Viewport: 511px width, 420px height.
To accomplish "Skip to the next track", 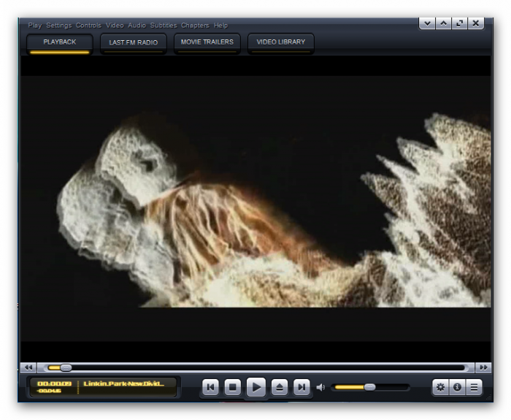I will [x=301, y=387].
